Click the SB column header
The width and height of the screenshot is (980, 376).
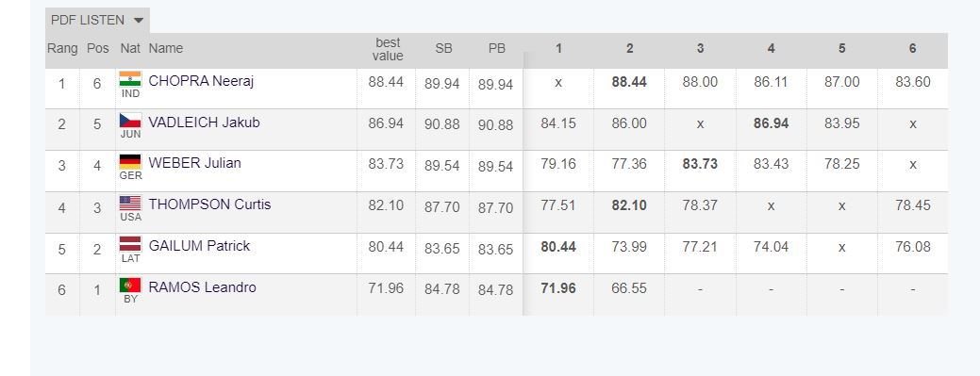coord(443,48)
